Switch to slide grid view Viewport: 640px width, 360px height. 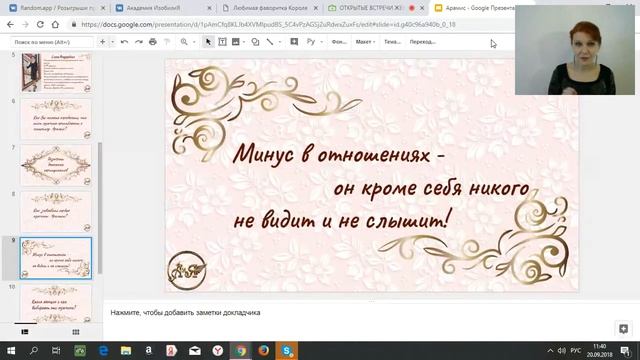pos(76,332)
